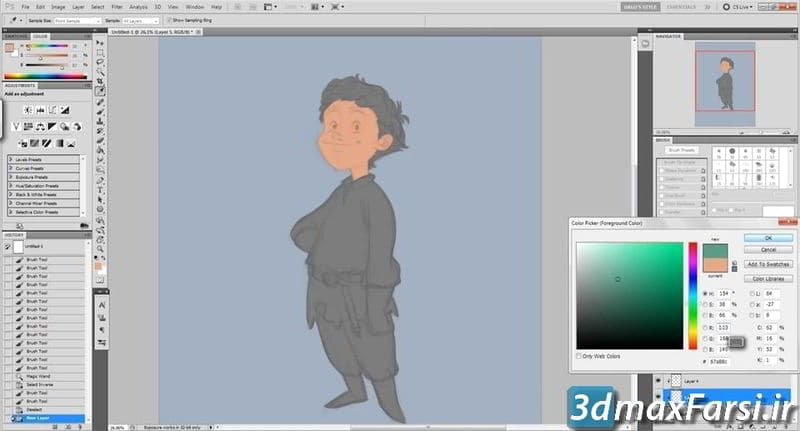This screenshot has width=800, height=431.
Task: Select the Magic Wand history state
Action: click(x=38, y=376)
